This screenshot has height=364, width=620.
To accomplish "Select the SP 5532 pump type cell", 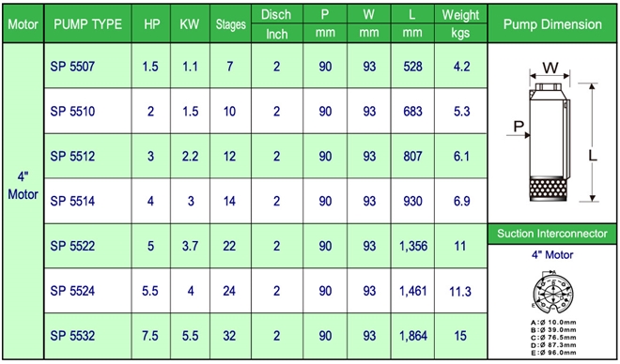I will pyautogui.click(x=87, y=336).
